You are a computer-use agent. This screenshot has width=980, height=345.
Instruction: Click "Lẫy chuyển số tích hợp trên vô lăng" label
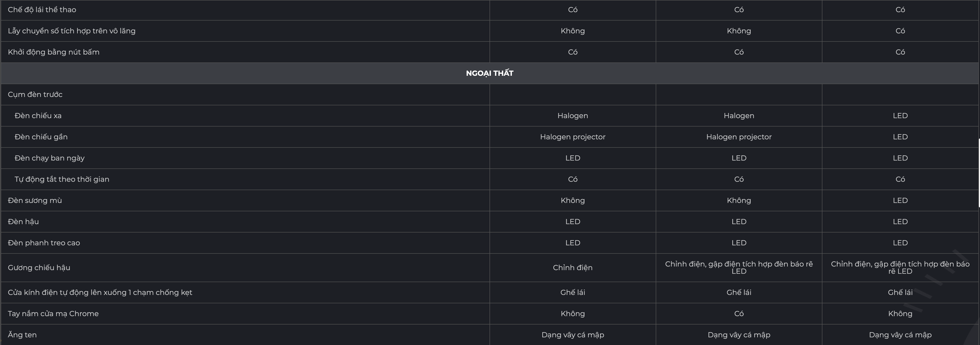(x=71, y=31)
